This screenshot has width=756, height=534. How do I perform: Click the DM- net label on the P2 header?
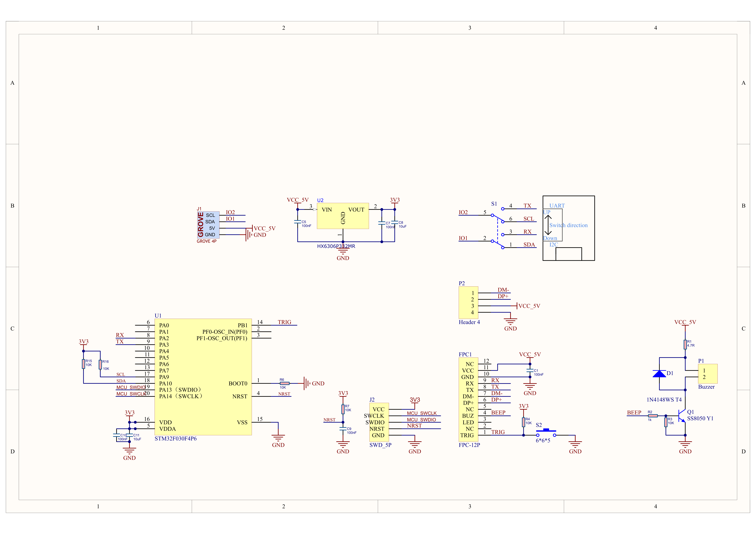503,290
